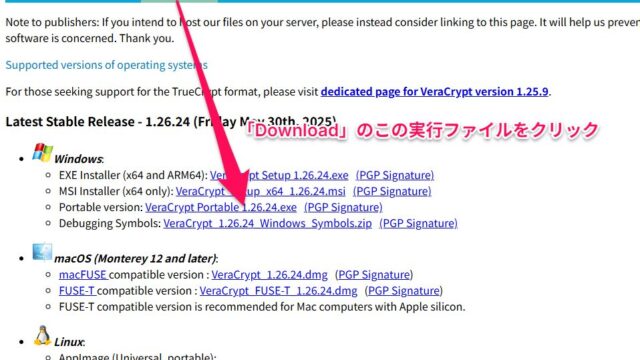Click the 'Debugging Symbols:' label
The width and height of the screenshot is (640, 360).
[x=110, y=223]
